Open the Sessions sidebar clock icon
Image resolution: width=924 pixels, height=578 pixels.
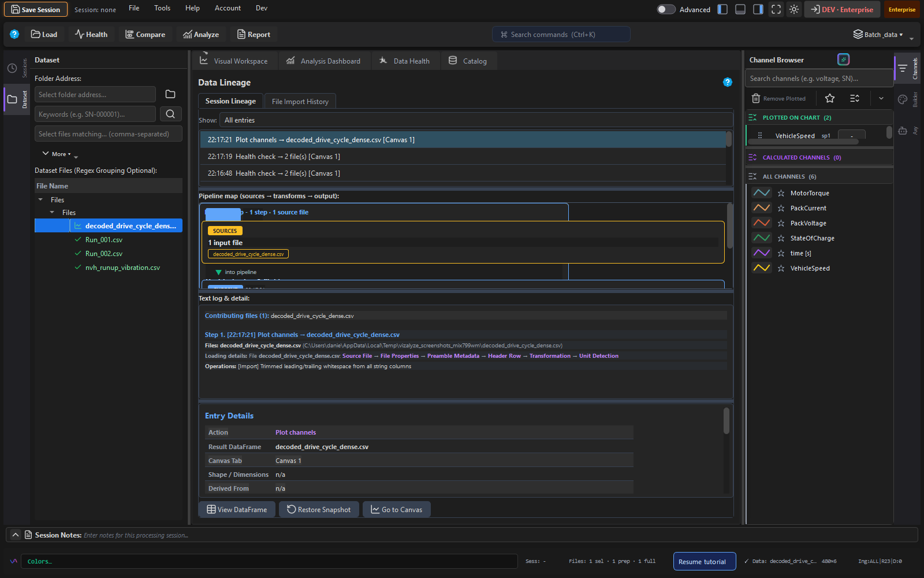12,68
